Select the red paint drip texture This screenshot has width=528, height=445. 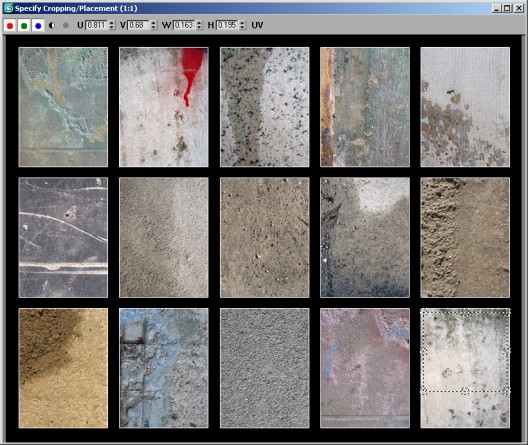164,107
